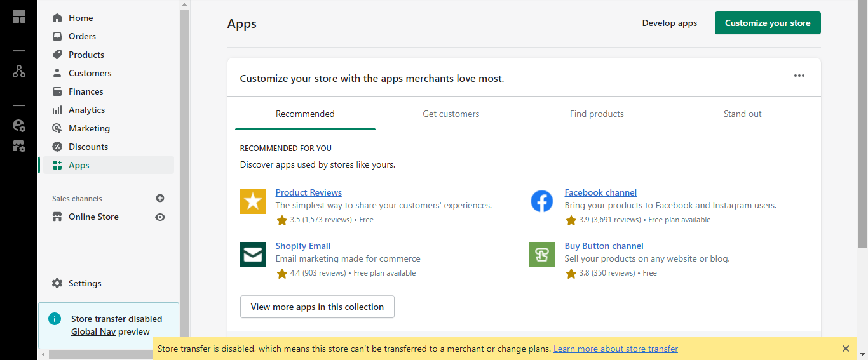The height and width of the screenshot is (360, 868).
Task: Switch to the Stand out tab
Action: coord(742,114)
